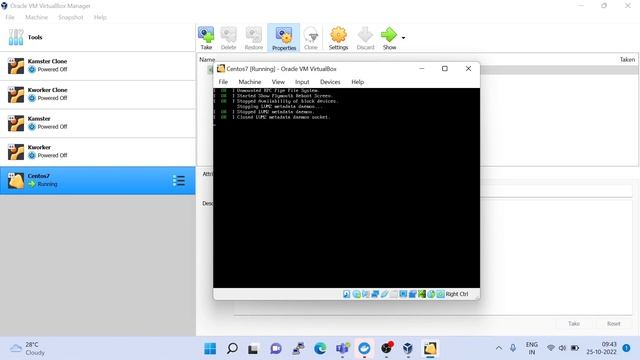Screen dimensions: 640x360
Task: Switch to the Centos7 VM taskbar icon
Action: point(430,349)
